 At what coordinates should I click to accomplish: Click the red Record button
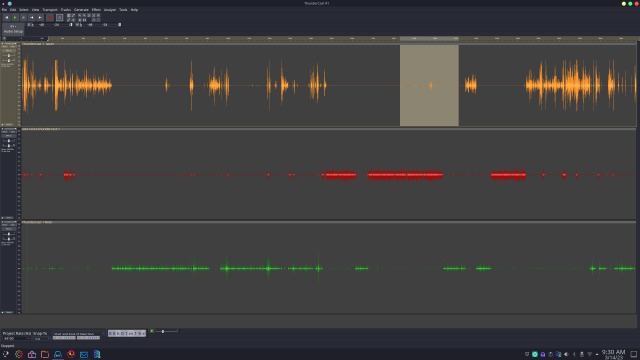pos(50,18)
